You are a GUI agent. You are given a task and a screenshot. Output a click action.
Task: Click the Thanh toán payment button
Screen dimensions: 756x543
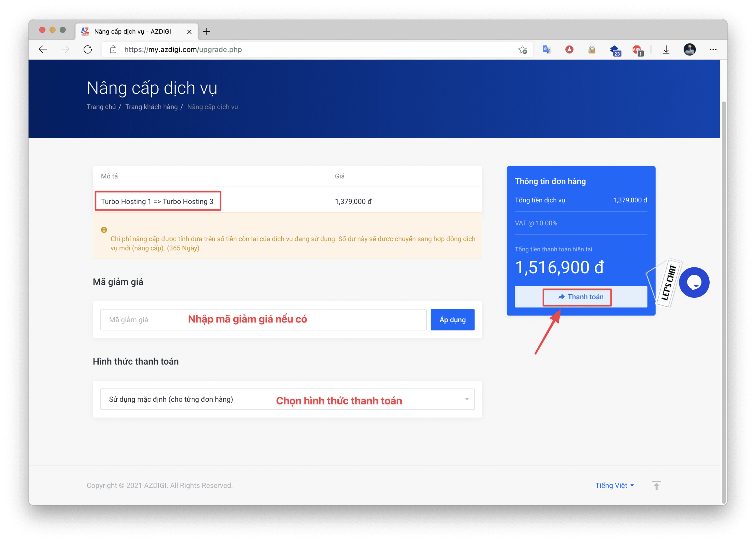point(580,297)
